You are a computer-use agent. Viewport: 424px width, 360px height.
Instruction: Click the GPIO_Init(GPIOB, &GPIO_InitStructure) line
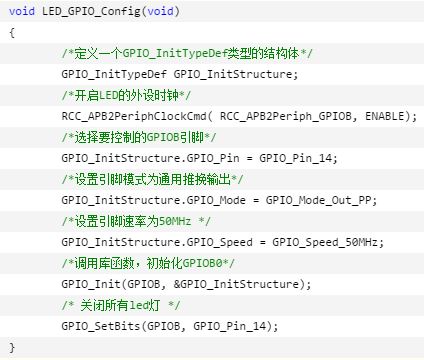(186, 284)
